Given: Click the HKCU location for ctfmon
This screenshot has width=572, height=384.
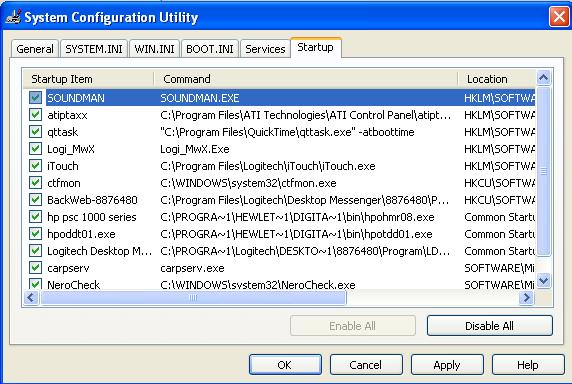Looking at the screenshot, I should coord(499,183).
